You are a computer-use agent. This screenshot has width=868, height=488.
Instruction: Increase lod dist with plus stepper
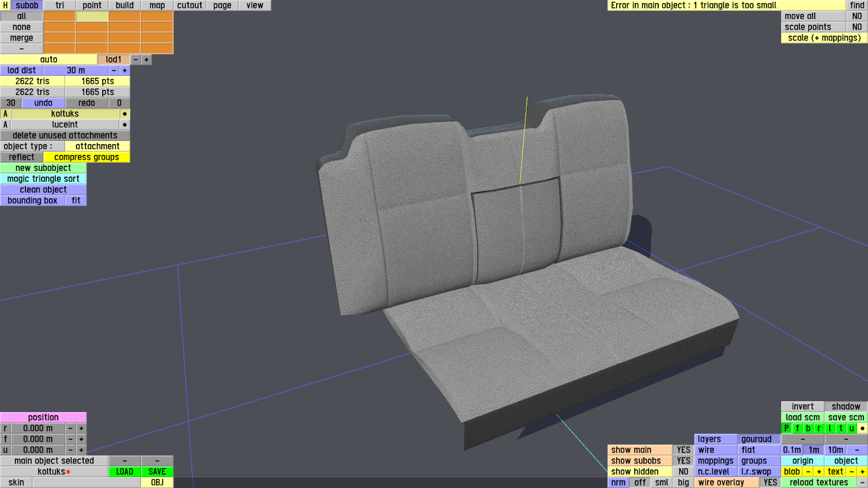125,70
